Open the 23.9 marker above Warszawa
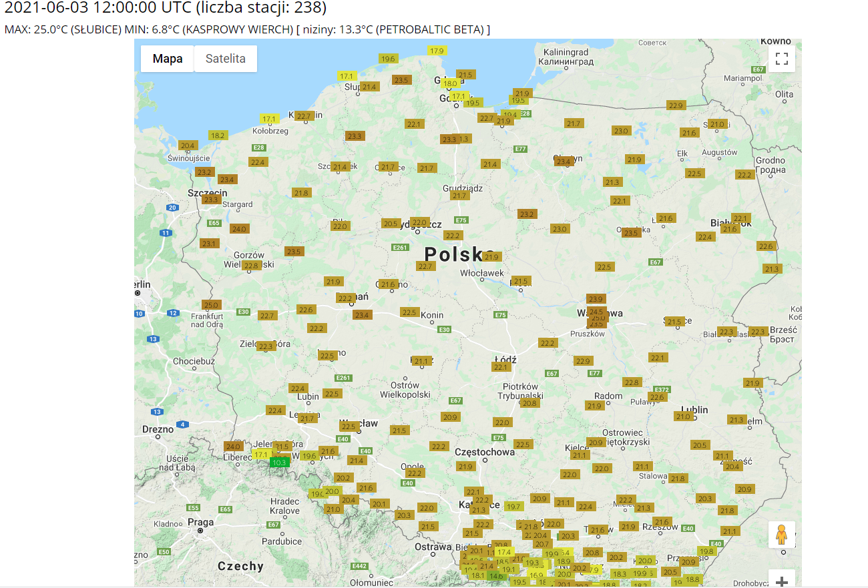This screenshot has width=868, height=588. pos(596,298)
